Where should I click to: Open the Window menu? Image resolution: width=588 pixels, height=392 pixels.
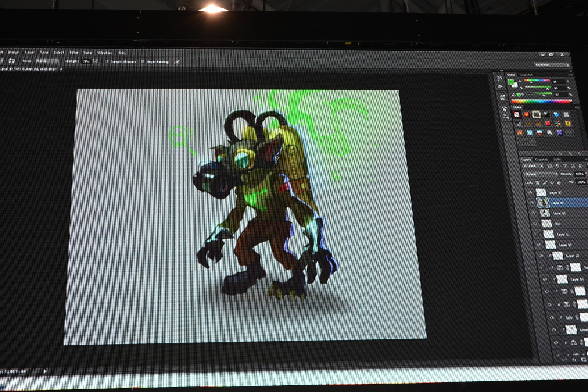click(105, 53)
